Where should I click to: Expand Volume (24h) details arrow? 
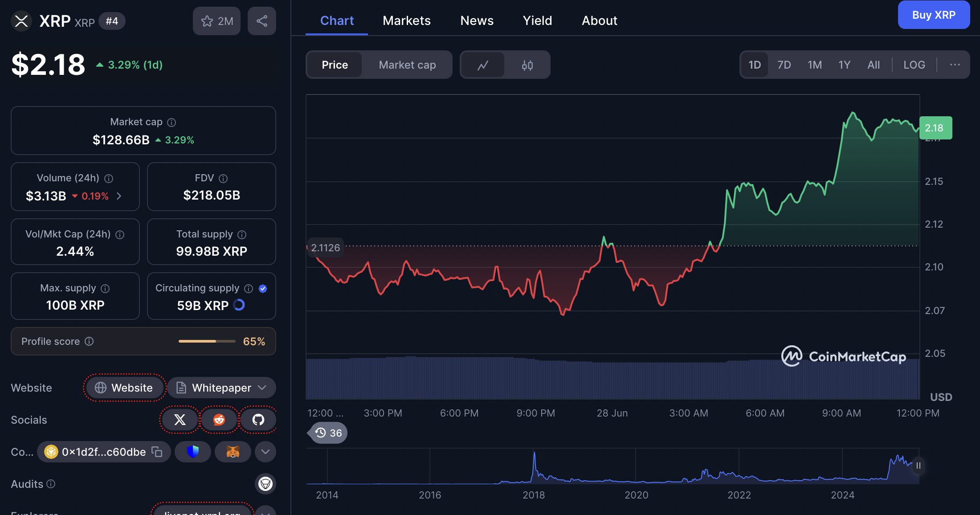tap(119, 196)
